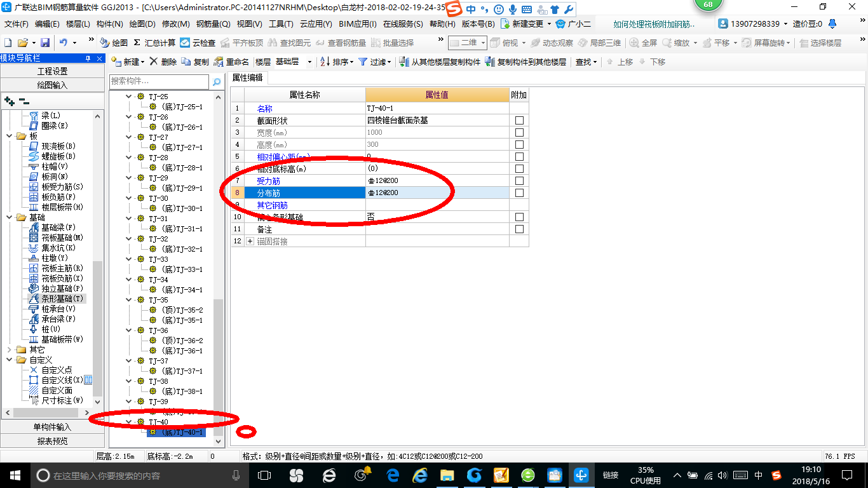The image size is (868, 488).
Task: Toggle 附加 checkbox for 高度(mm) row
Action: point(519,144)
